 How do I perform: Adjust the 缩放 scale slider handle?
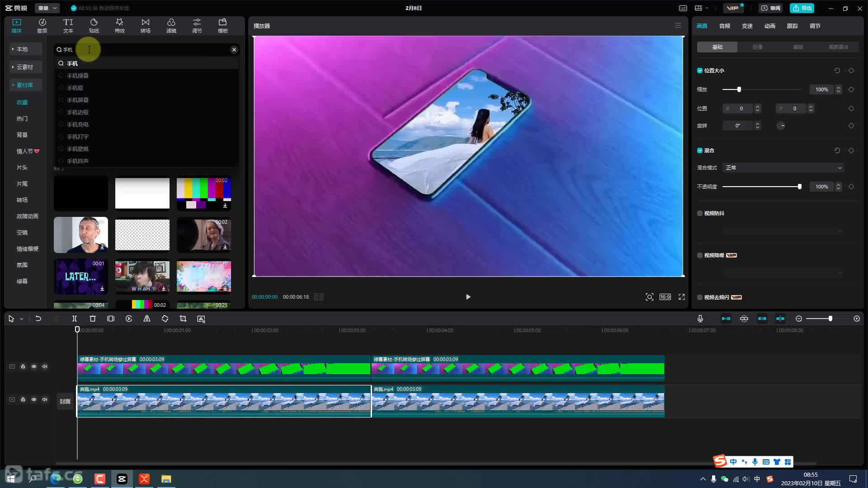pyautogui.click(x=739, y=89)
